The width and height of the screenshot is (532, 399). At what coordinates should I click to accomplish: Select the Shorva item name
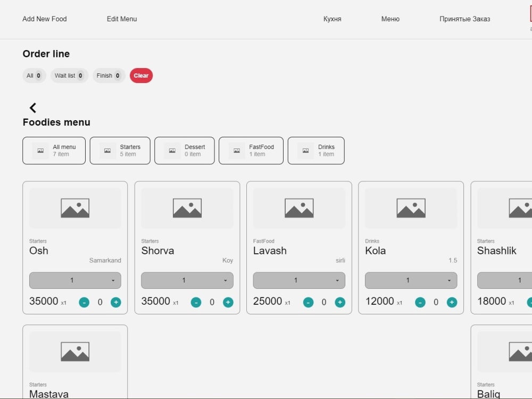coord(157,251)
